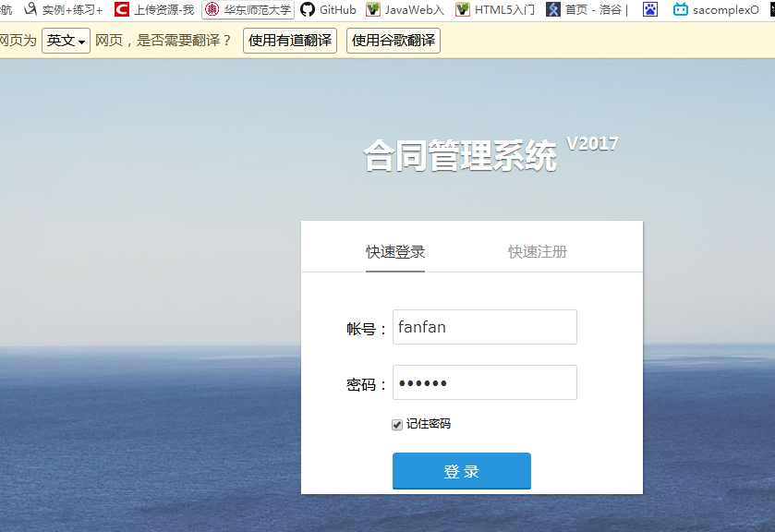Screen dimensions: 775x532
Task: Uncheck the 记住密码 checkbox
Action: click(x=397, y=425)
